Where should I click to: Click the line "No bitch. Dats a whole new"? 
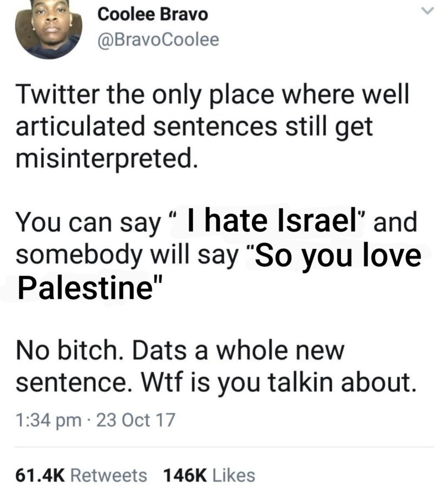pyautogui.click(x=180, y=351)
